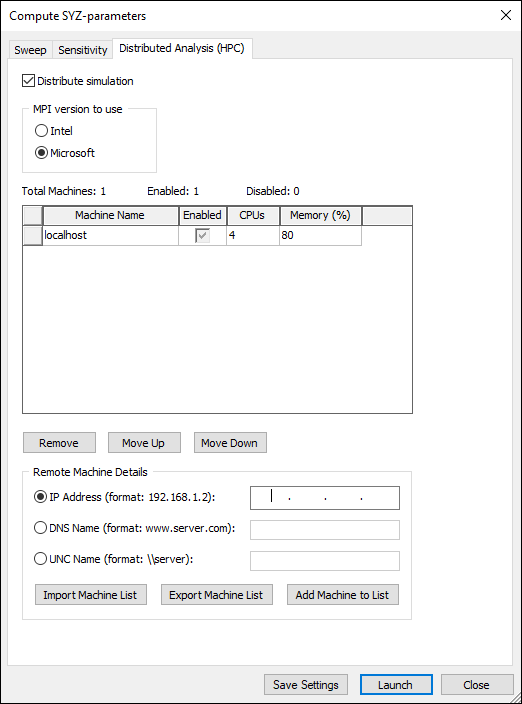522x704 pixels.
Task: Select the localhost machine name cell
Action: [110, 235]
